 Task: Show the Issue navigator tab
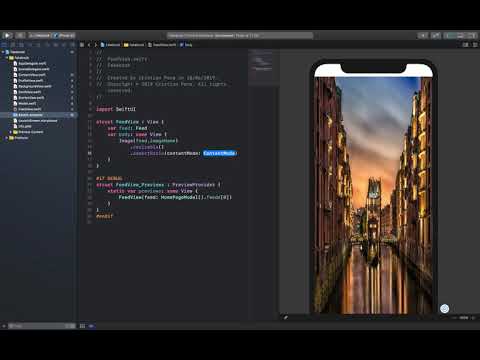pyautogui.click(x=38, y=45)
